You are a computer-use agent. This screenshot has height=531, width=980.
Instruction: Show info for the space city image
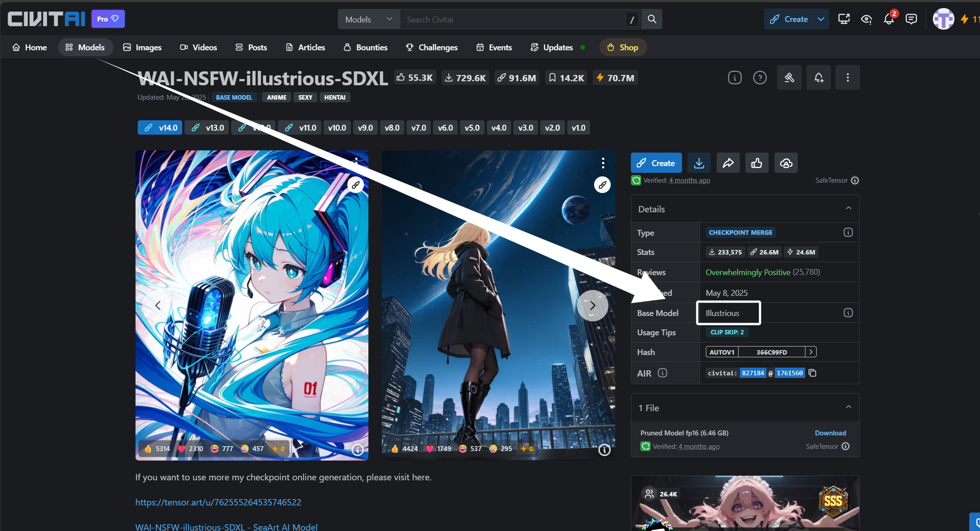coord(604,449)
